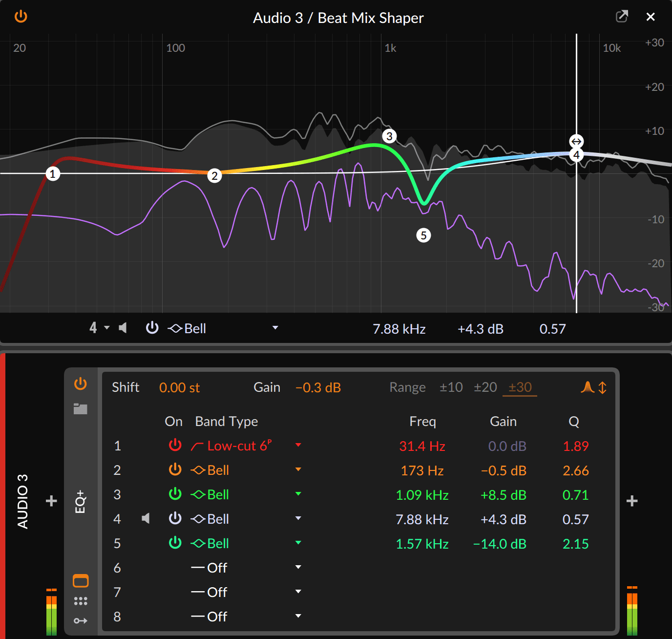Click the remote controls panel icon
The image size is (672, 639).
pyautogui.click(x=81, y=580)
